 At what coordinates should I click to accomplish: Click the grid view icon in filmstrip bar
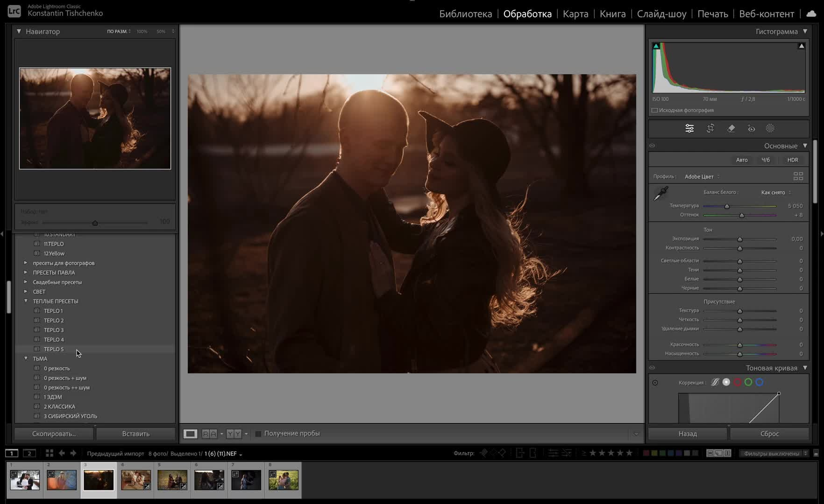coord(49,453)
